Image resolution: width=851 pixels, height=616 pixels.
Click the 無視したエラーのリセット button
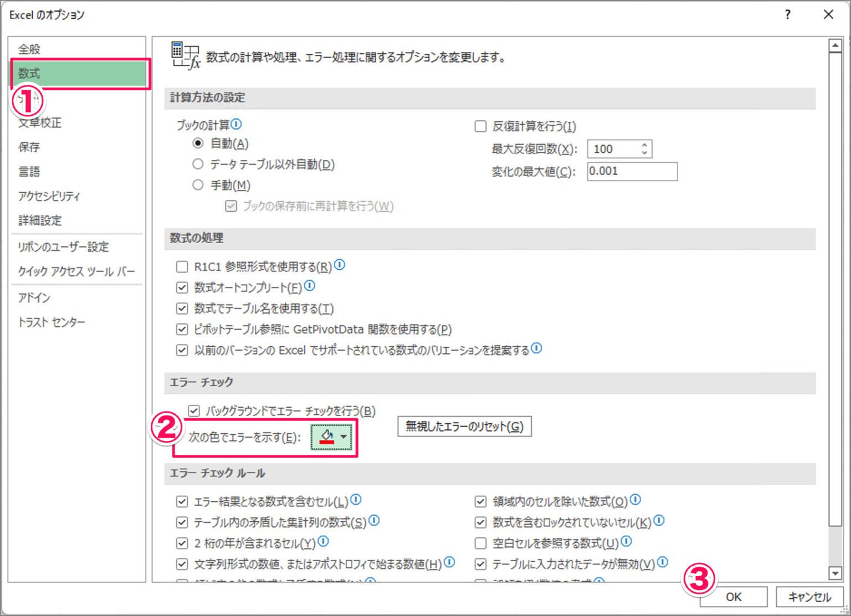pyautogui.click(x=464, y=427)
